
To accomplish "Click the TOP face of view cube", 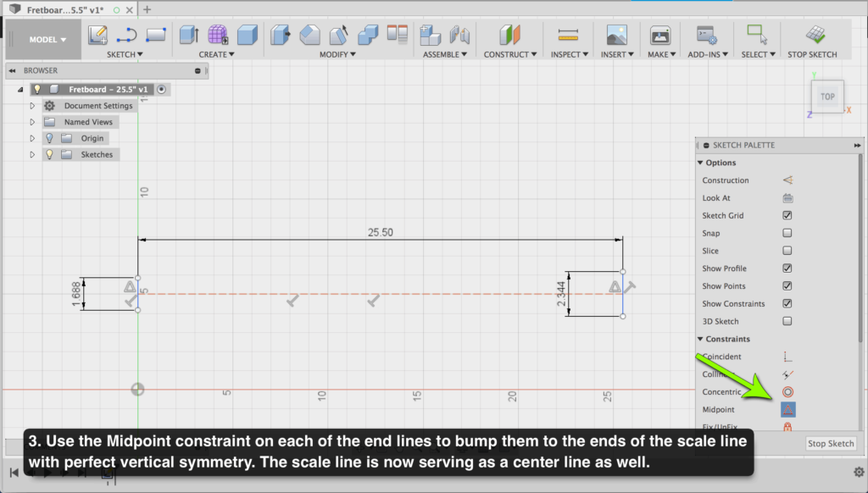I will 827,96.
